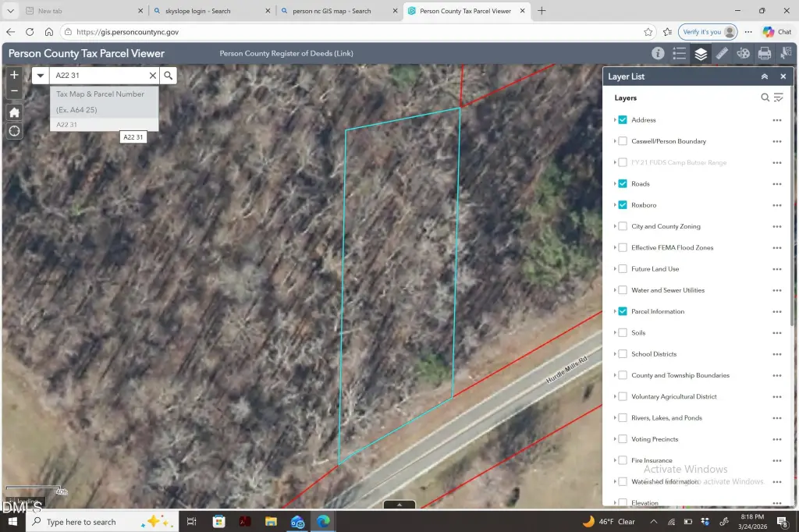This screenshot has height=532, width=799.
Task: Select the A22 31 search suggestion
Action: [x=67, y=125]
